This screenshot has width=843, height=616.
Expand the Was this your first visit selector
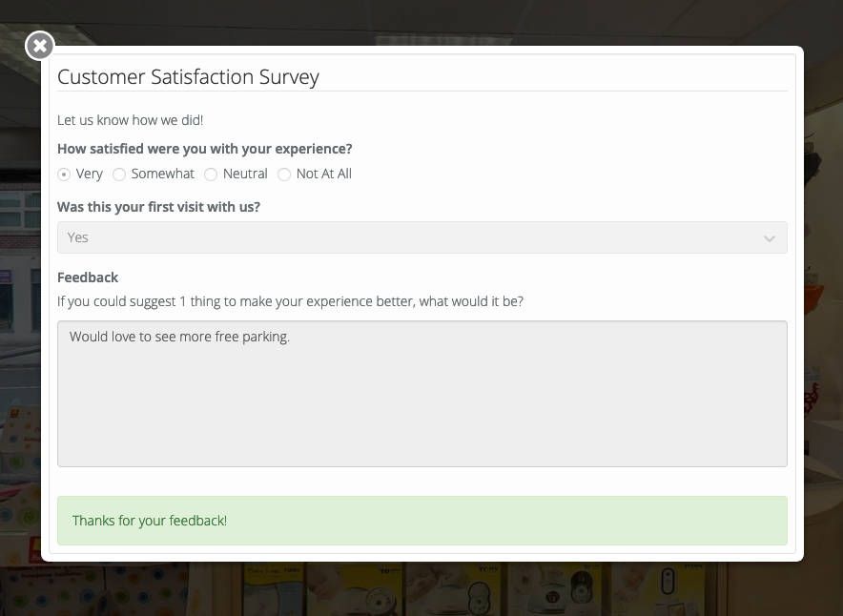(x=421, y=237)
